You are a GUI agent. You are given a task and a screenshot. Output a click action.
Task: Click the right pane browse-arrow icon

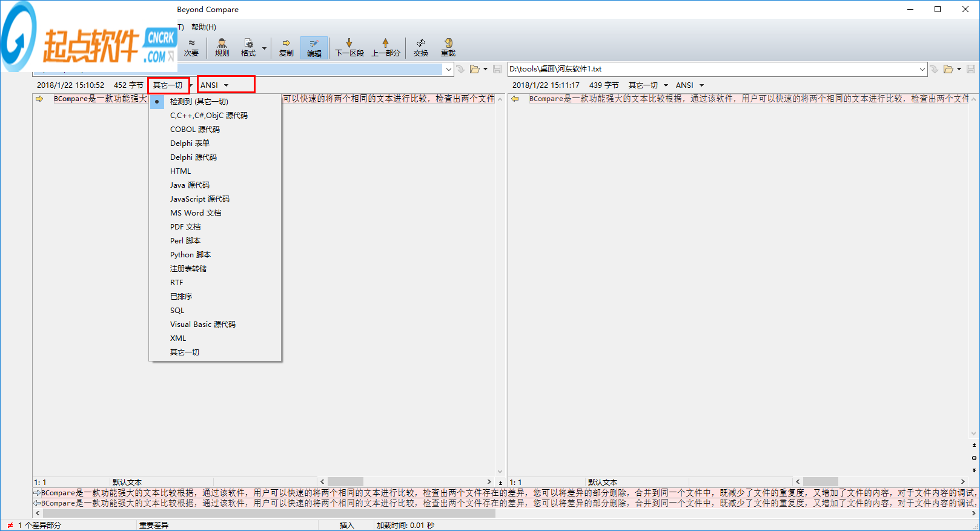(x=934, y=69)
